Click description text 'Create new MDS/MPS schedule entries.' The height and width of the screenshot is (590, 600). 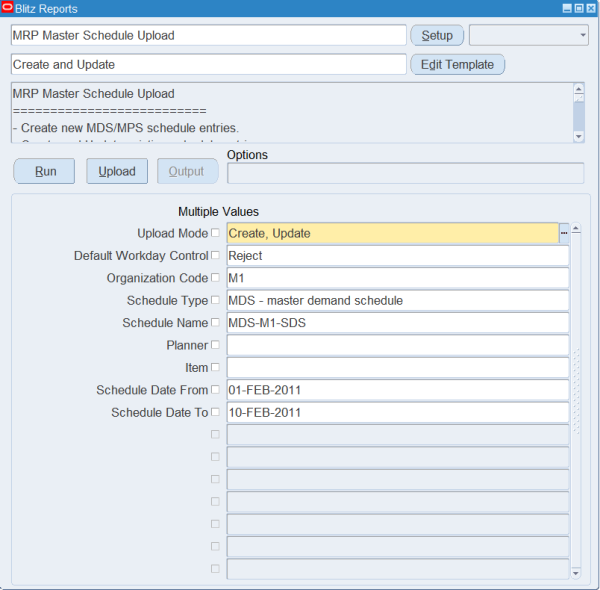click(x=130, y=127)
